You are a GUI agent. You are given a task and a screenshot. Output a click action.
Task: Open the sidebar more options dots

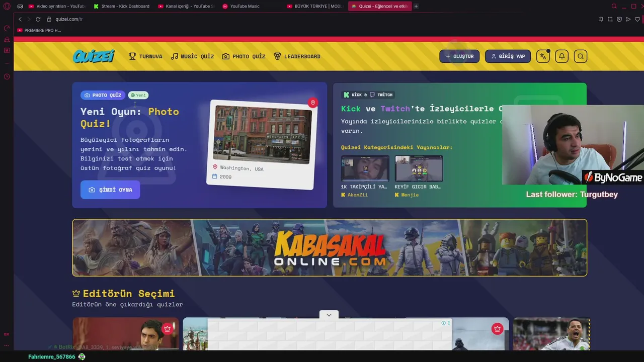(x=7, y=345)
